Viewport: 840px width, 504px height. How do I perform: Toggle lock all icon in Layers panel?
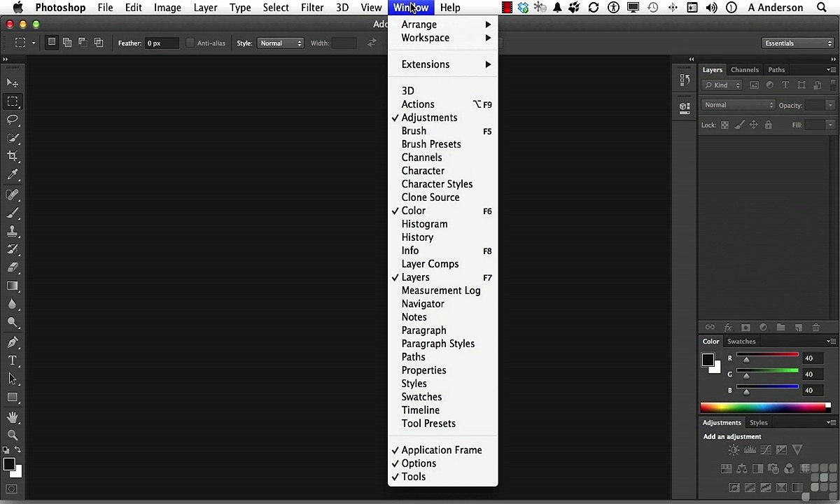pos(768,125)
